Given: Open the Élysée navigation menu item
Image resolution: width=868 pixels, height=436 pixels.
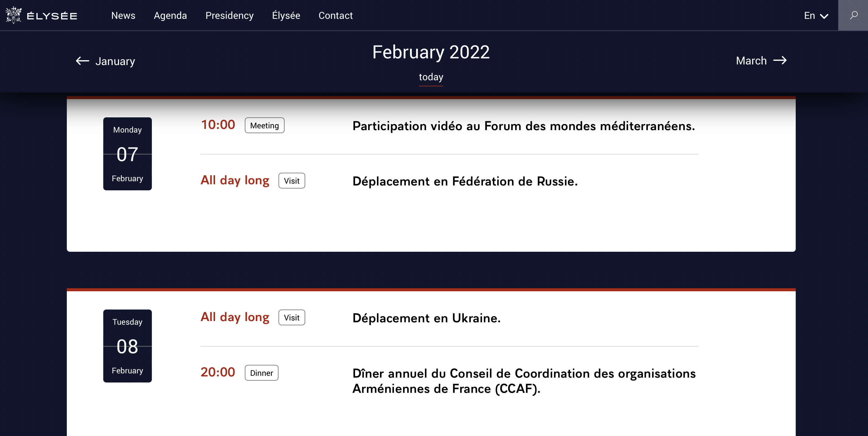Looking at the screenshot, I should (x=286, y=16).
